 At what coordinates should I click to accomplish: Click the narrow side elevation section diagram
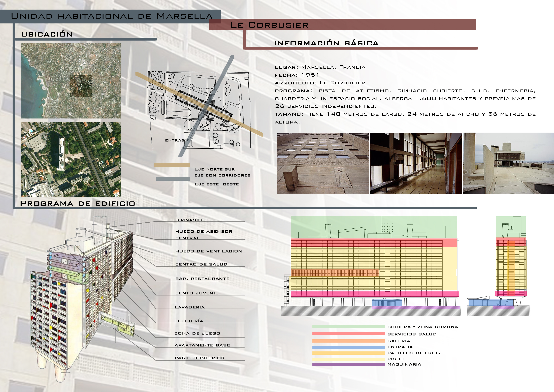point(498,266)
